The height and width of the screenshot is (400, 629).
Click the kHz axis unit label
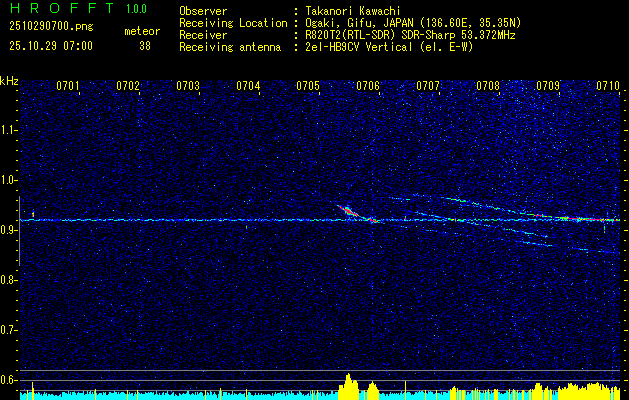coord(9,81)
